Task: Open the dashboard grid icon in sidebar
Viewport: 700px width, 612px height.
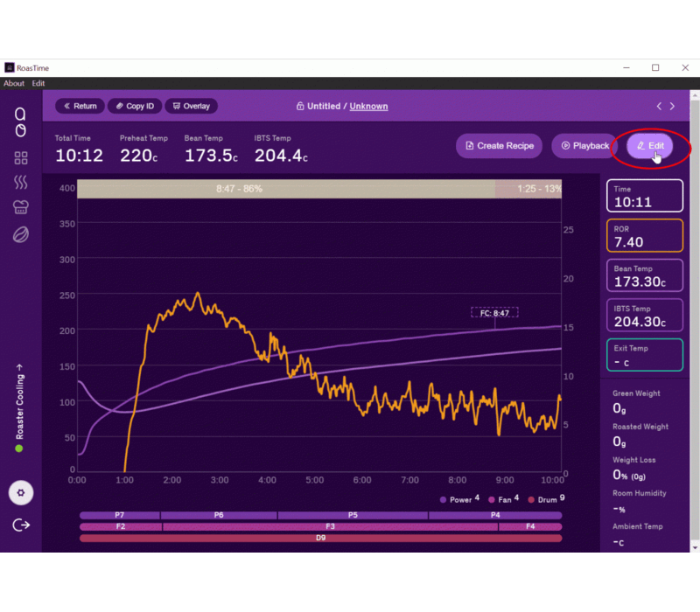Action: pyautogui.click(x=20, y=158)
